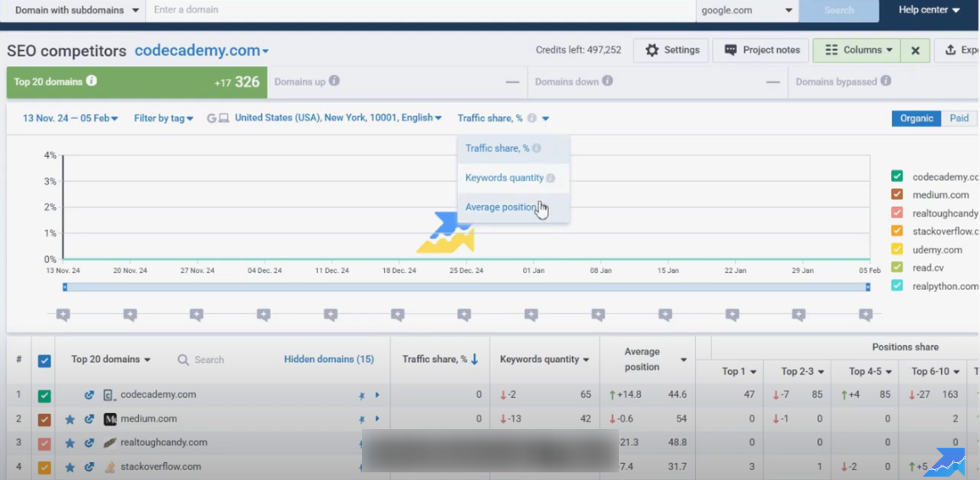980x480 pixels.
Task: Open medium.com external link icon
Action: click(x=89, y=420)
